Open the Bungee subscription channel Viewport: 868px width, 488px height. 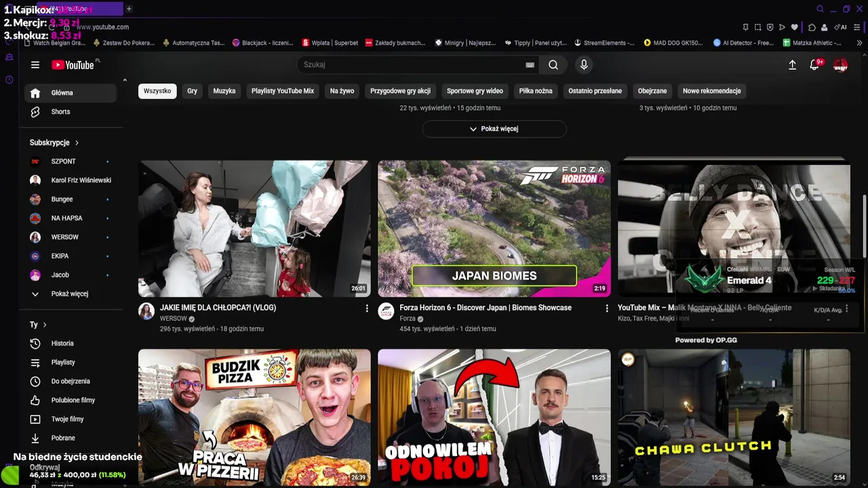point(71,199)
